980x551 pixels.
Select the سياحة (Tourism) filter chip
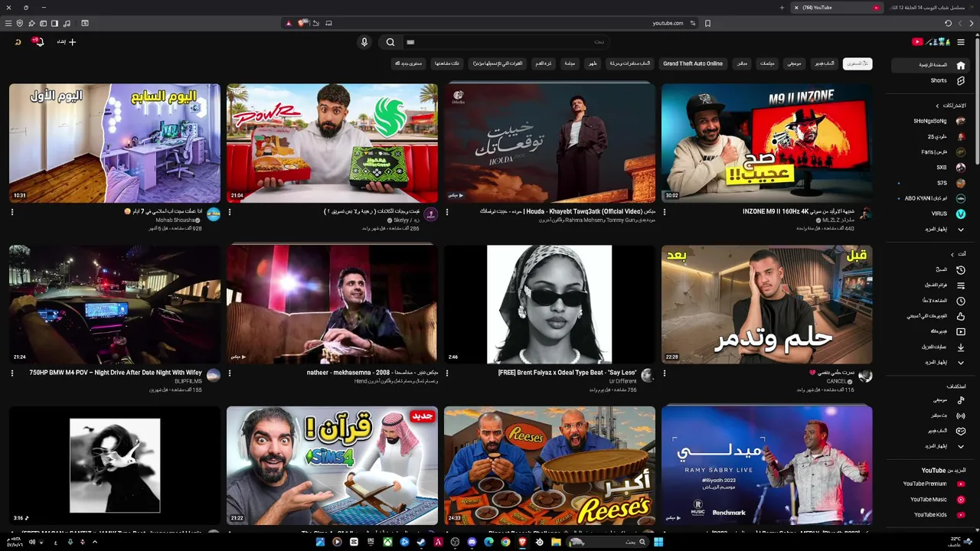570,64
